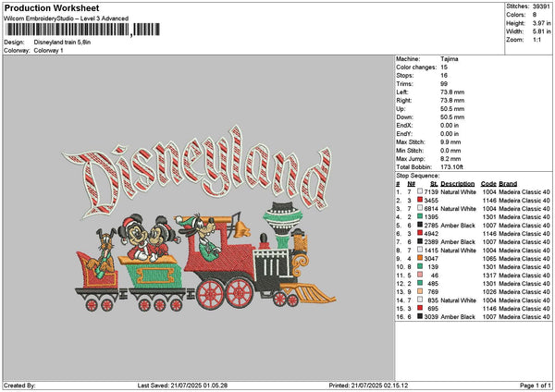Click the Machine value Tajima

click(450, 59)
